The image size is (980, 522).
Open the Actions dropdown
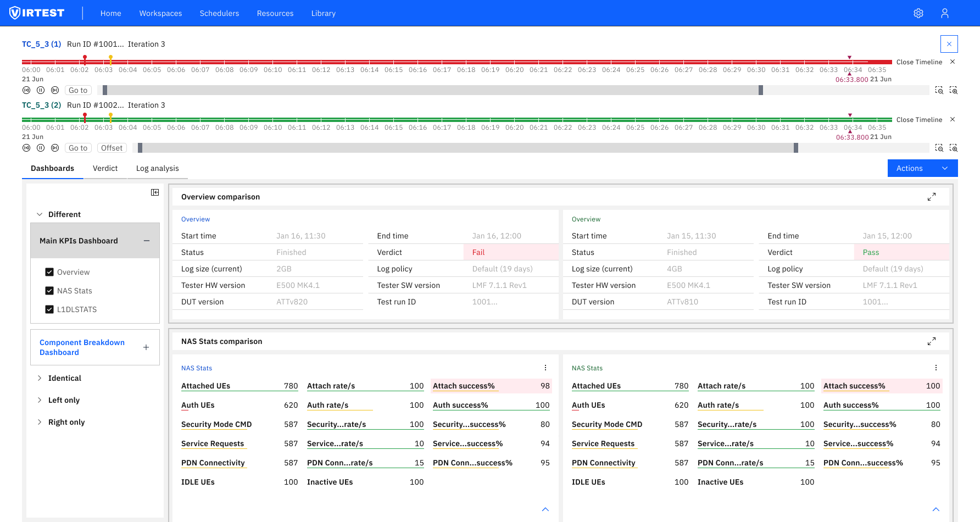point(922,168)
